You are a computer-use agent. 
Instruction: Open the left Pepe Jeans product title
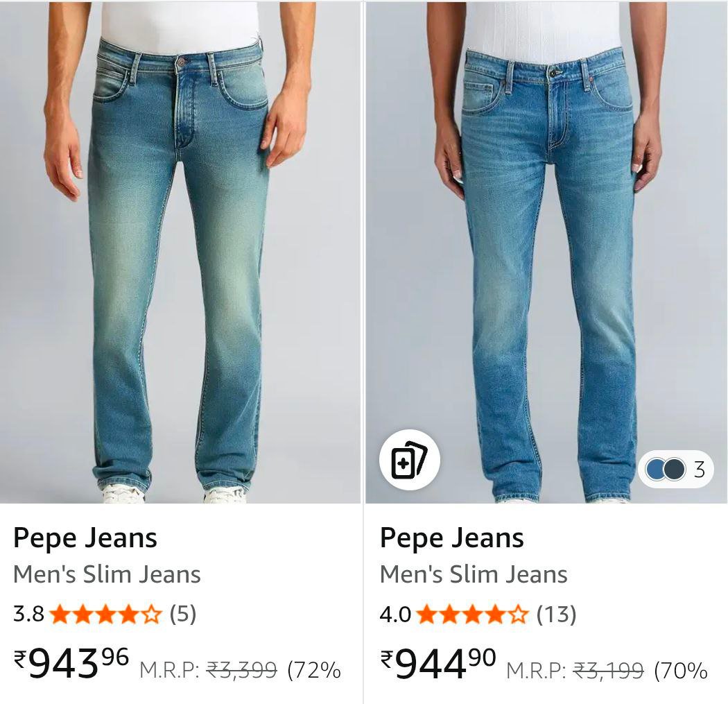pos(85,537)
